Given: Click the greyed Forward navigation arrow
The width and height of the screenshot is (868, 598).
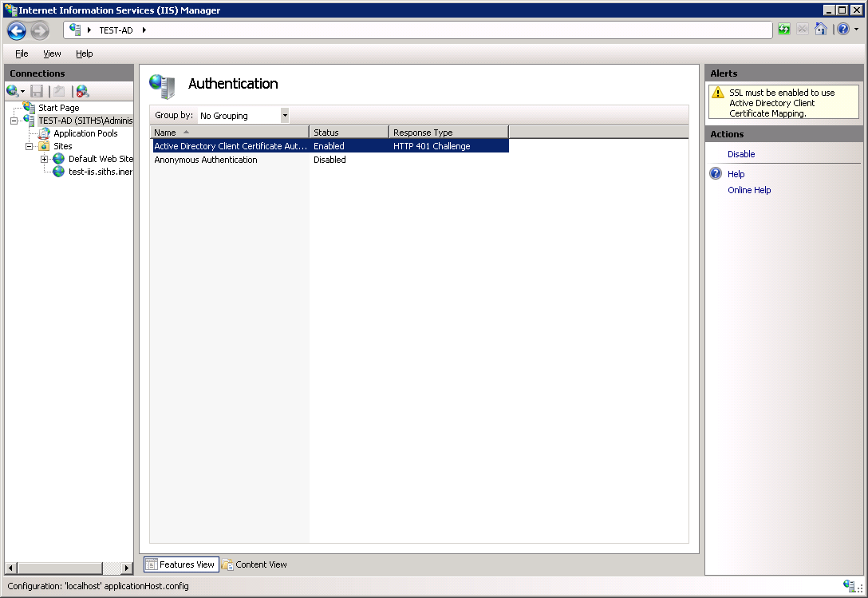Looking at the screenshot, I should point(40,30).
